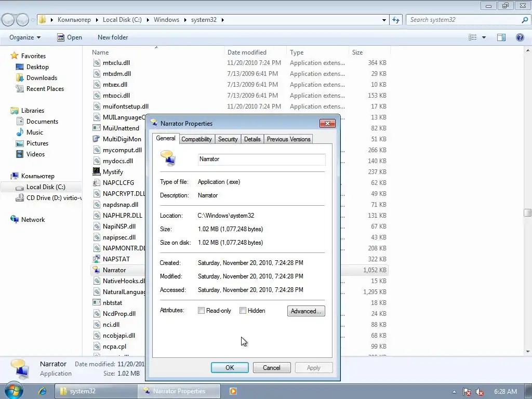The height and width of the screenshot is (399, 532).
Task: Change view with the views icon
Action: click(473, 37)
